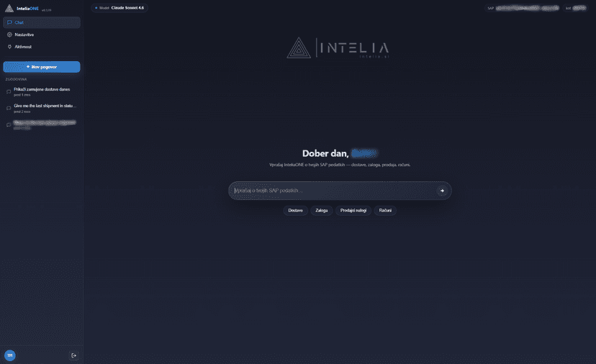The height and width of the screenshot is (364, 596).
Task: Click the user badge next to SAP badge
Action: coord(575,8)
